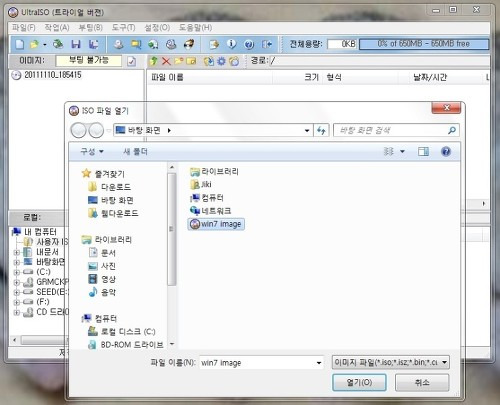Open the dropdown arrow next to Open icon
This screenshot has height=405, width=500.
tap(44, 44)
